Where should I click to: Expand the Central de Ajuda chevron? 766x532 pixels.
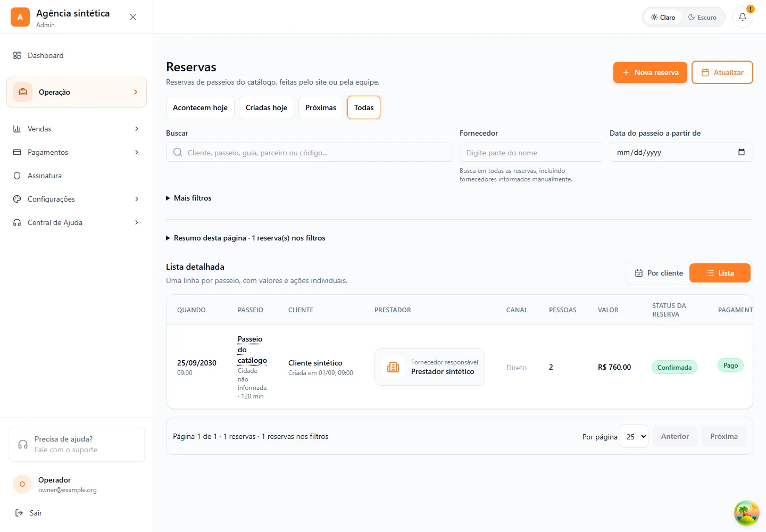pyautogui.click(x=137, y=222)
